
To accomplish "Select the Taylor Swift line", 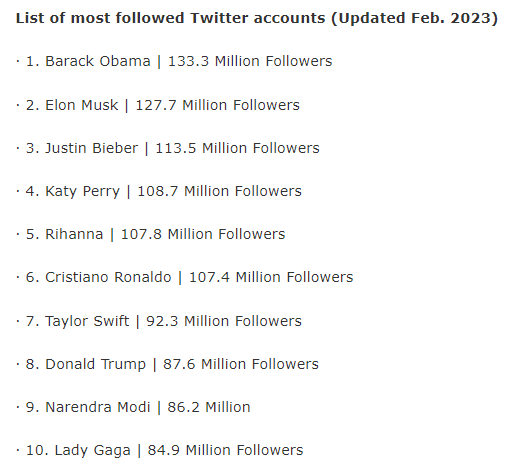I will point(159,322).
